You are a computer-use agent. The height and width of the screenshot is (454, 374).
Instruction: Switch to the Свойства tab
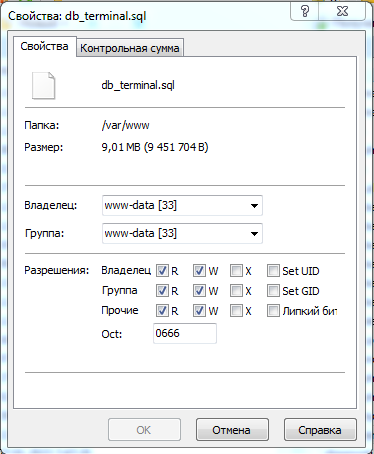click(44, 46)
